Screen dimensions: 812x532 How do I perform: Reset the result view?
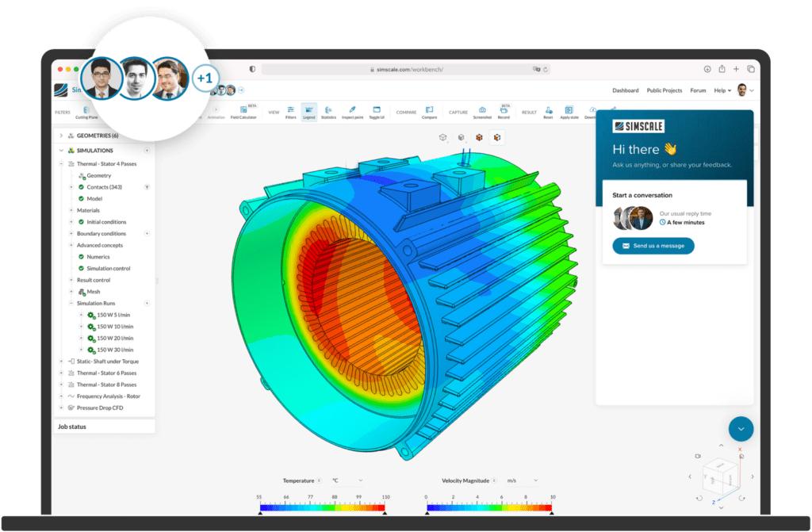point(547,111)
